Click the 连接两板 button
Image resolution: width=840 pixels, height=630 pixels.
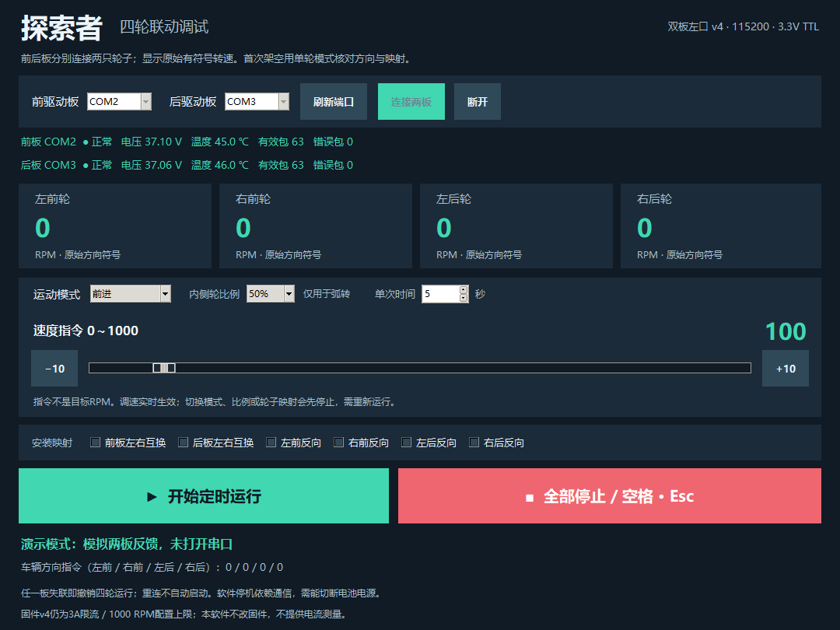pyautogui.click(x=411, y=102)
